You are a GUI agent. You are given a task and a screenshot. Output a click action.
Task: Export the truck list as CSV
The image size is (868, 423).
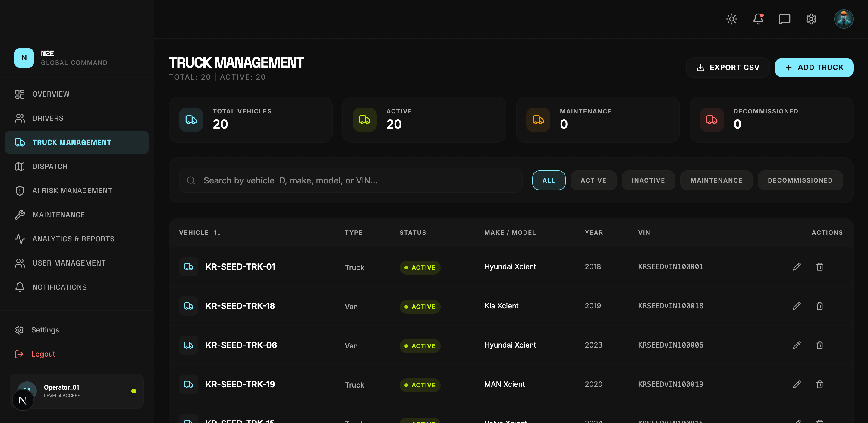tap(728, 68)
